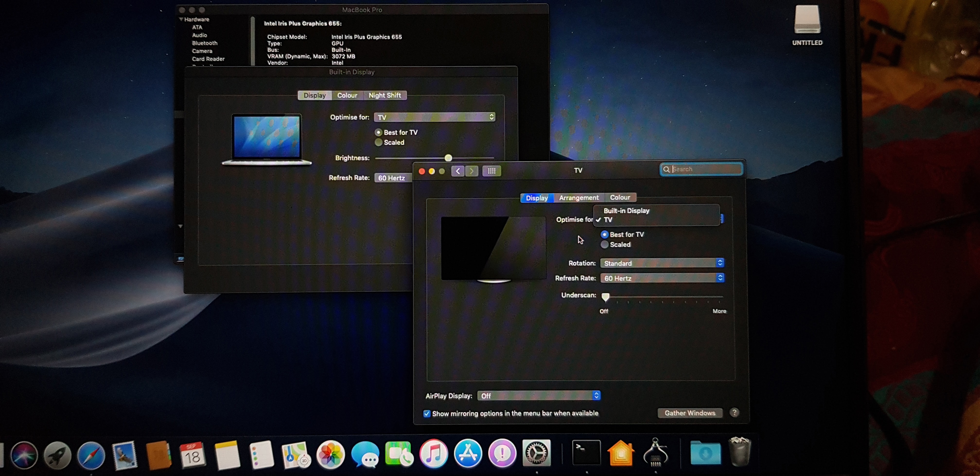980x476 pixels.
Task: Switch to Night Shift tab
Action: [x=385, y=95]
